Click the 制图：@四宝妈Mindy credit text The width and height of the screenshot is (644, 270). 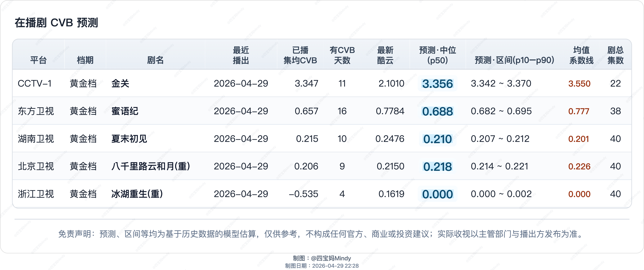322,258
